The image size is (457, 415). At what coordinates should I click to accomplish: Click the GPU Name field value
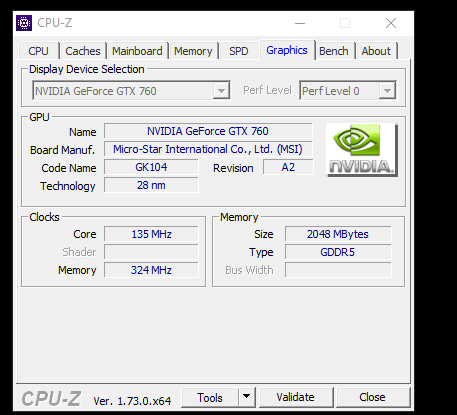(208, 131)
